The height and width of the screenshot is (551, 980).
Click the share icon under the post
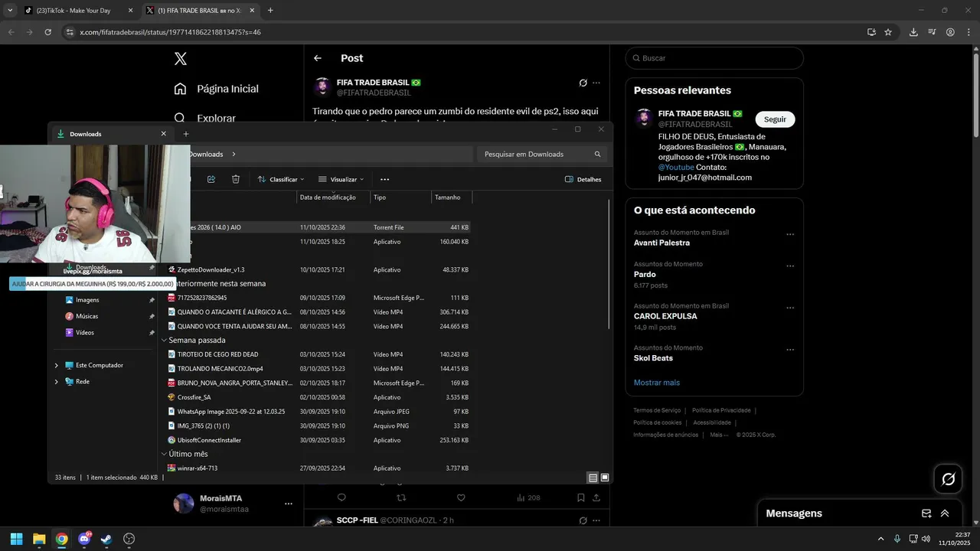(596, 497)
